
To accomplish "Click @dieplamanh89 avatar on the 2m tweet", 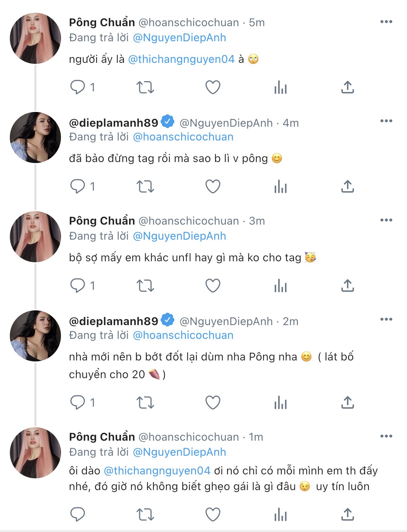I will pyautogui.click(x=35, y=336).
